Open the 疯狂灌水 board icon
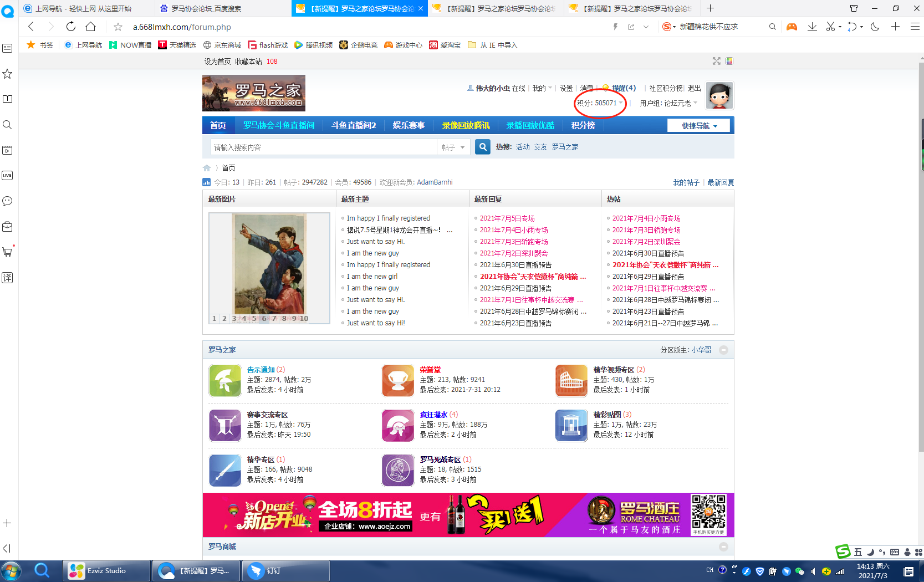924x582 pixels. [398, 425]
